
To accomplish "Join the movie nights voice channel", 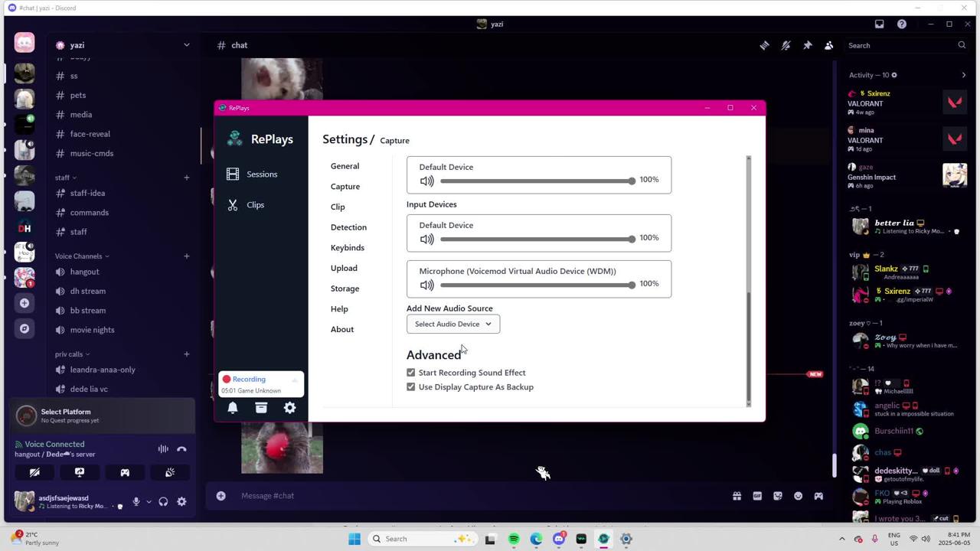I will click(92, 330).
